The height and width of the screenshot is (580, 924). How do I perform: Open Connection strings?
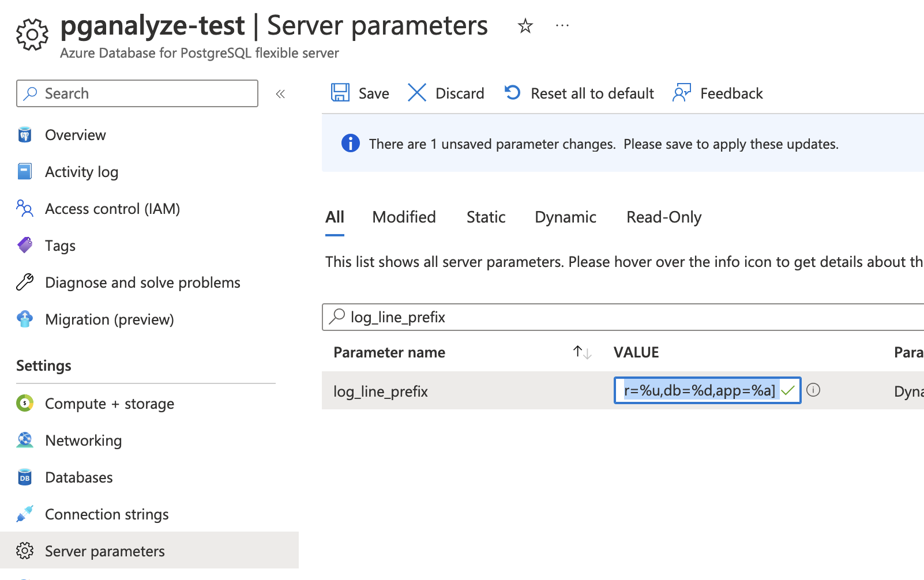(107, 514)
